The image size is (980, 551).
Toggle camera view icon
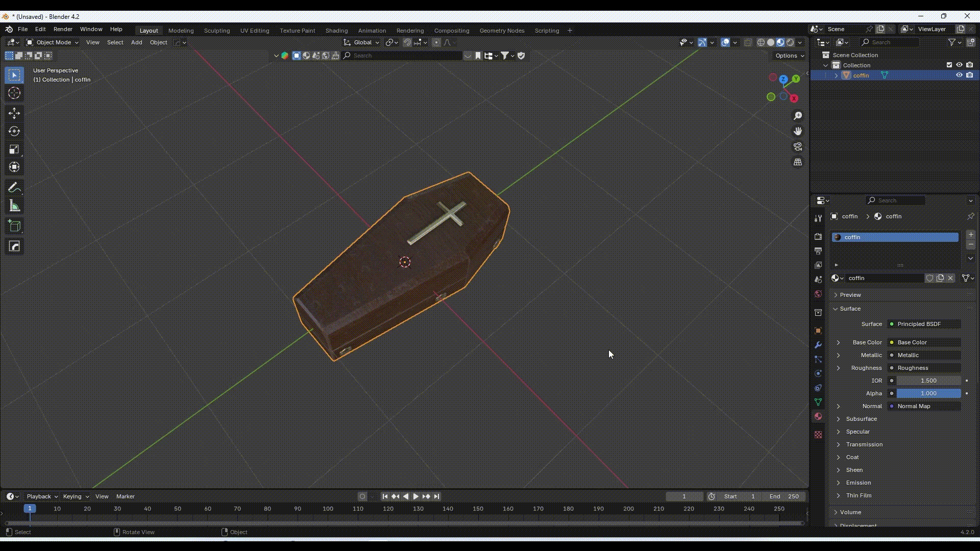(798, 146)
